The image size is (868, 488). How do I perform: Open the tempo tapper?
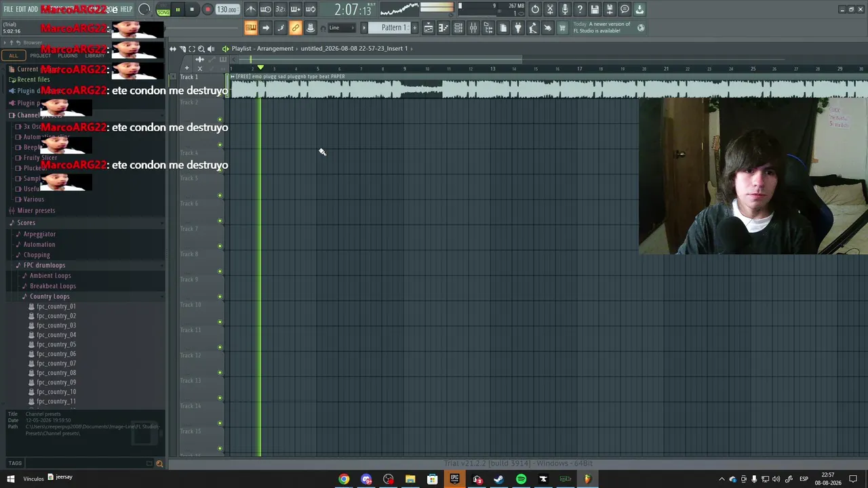[x=533, y=28]
